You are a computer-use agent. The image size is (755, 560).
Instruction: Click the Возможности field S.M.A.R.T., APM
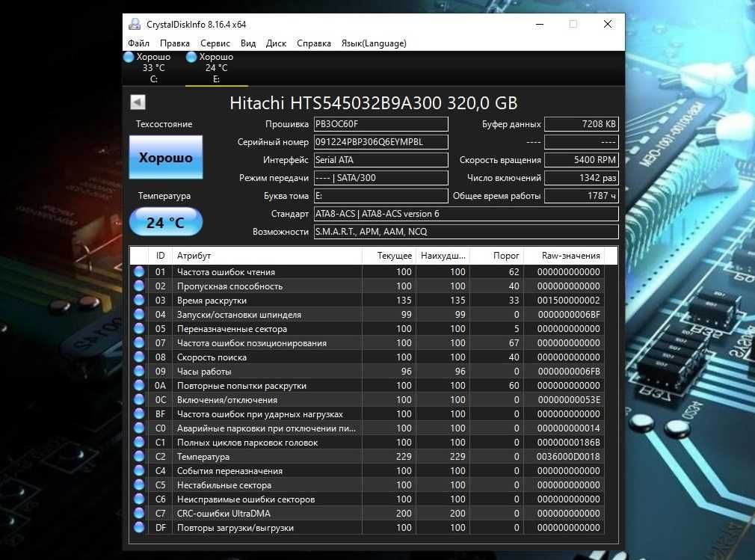coord(466,232)
